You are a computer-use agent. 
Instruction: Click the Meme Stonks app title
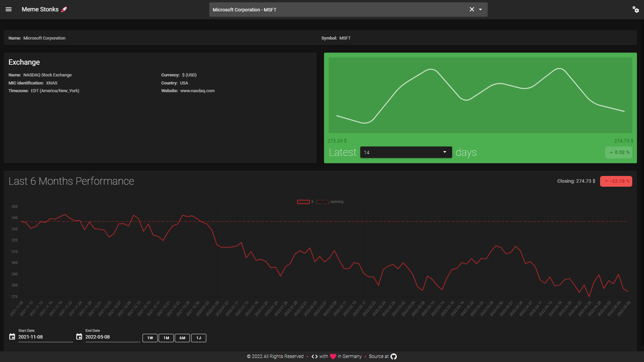[40, 9]
